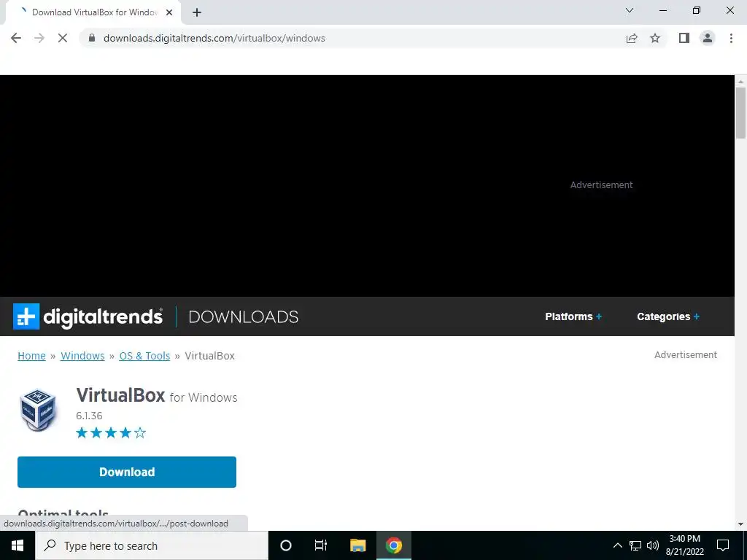Go back using the browser back arrow
The height and width of the screenshot is (560, 747).
tap(16, 38)
